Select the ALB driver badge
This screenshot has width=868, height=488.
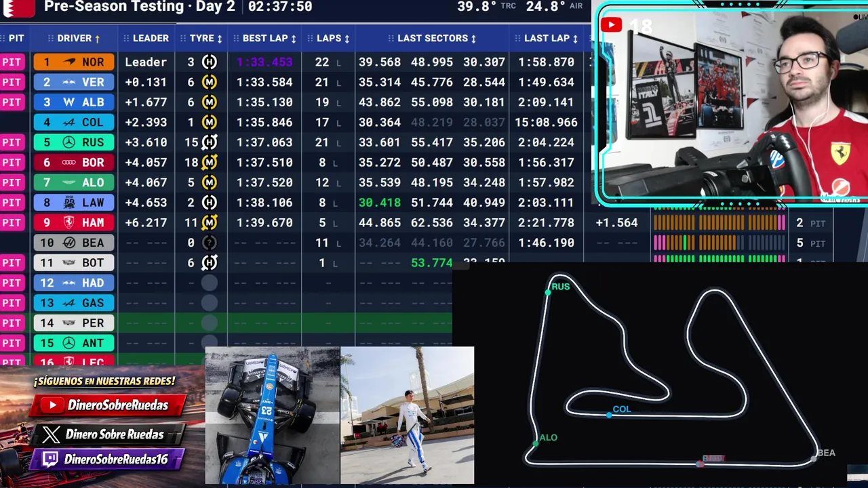[74, 102]
